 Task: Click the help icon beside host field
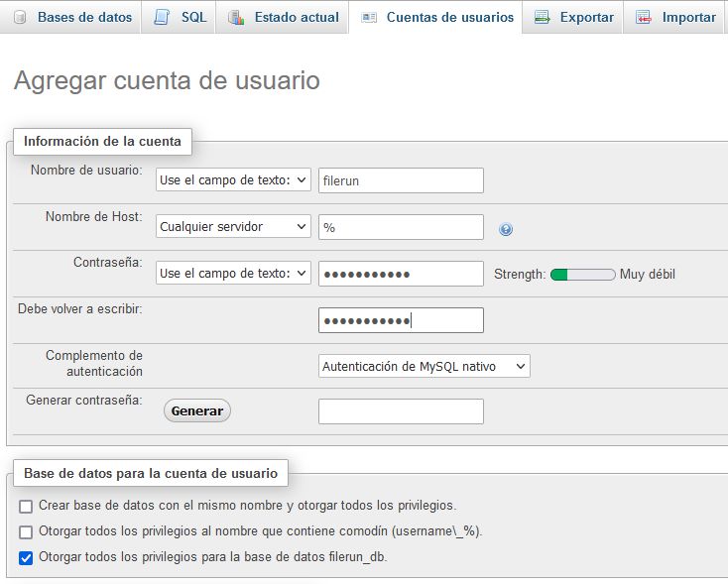pos(506,229)
